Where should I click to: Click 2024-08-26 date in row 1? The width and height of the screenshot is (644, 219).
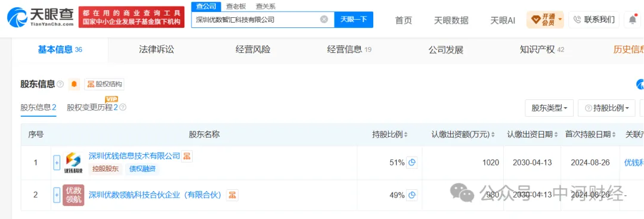pos(590,162)
